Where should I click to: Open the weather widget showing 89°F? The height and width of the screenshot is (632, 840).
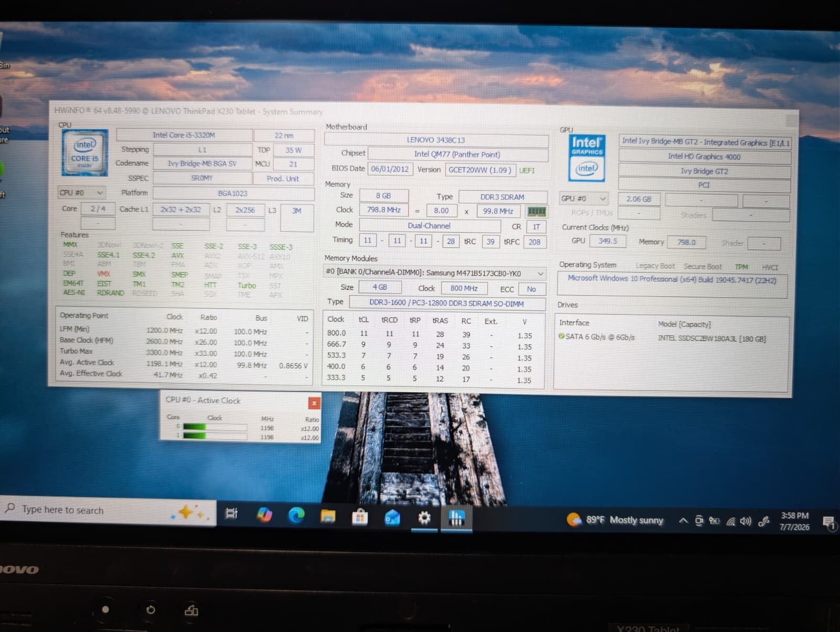[x=615, y=520]
